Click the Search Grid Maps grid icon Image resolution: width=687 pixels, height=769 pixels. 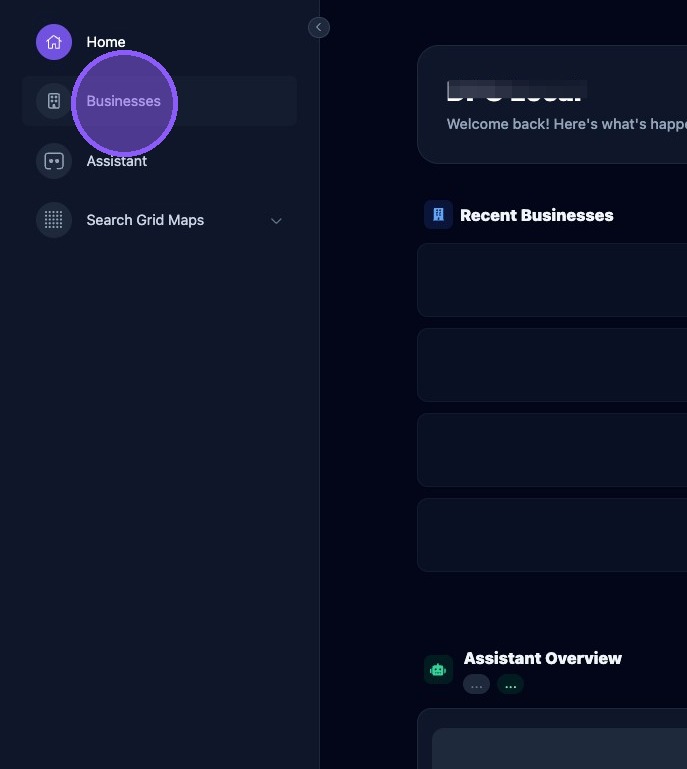point(54,220)
